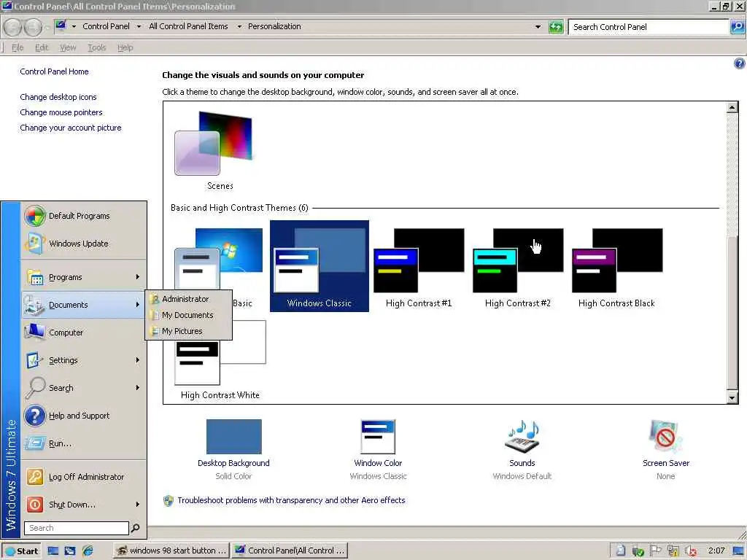Open Help and Support
747x560 pixels.
click(83, 415)
